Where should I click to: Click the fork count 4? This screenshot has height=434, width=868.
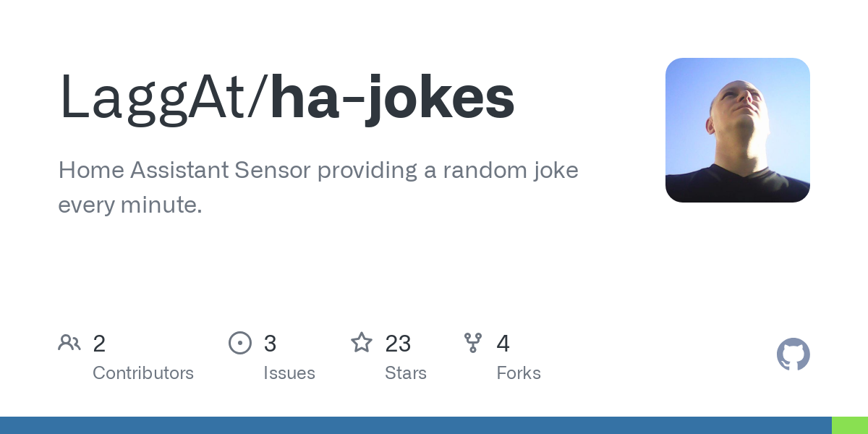503,344
